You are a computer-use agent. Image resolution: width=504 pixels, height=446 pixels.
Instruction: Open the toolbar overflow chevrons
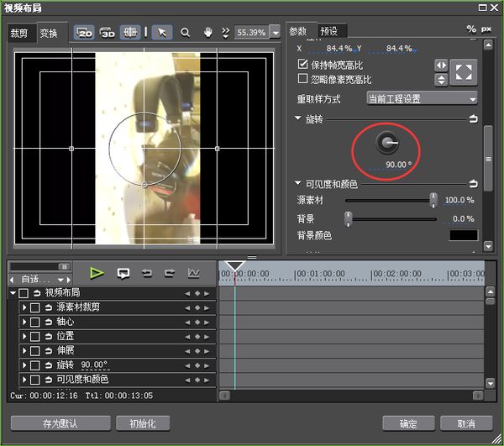[x=226, y=33]
